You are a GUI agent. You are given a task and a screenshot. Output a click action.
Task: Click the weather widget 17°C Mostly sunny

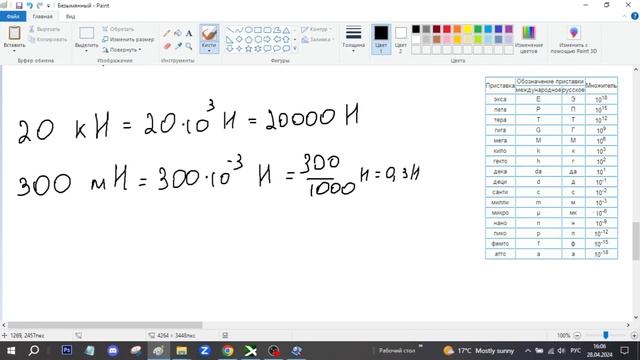pyautogui.click(x=478, y=351)
